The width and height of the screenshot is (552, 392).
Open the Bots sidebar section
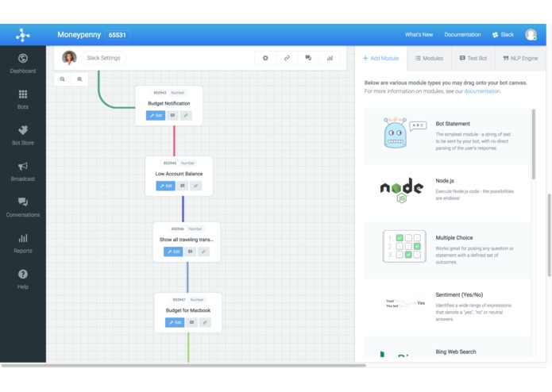pyautogui.click(x=23, y=99)
